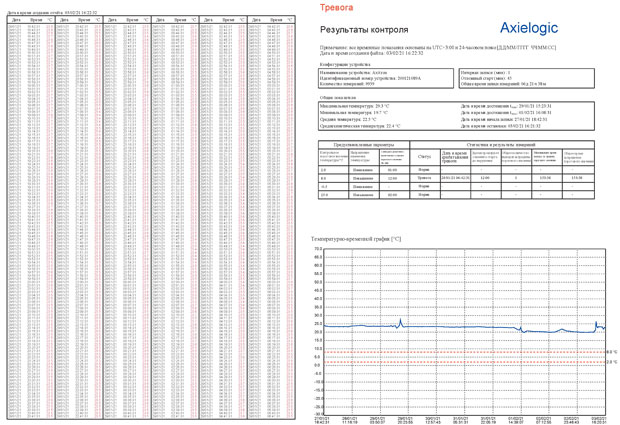The width and height of the screenshot is (620, 425).
Task: Click the Axielogic logo
Action: click(529, 28)
